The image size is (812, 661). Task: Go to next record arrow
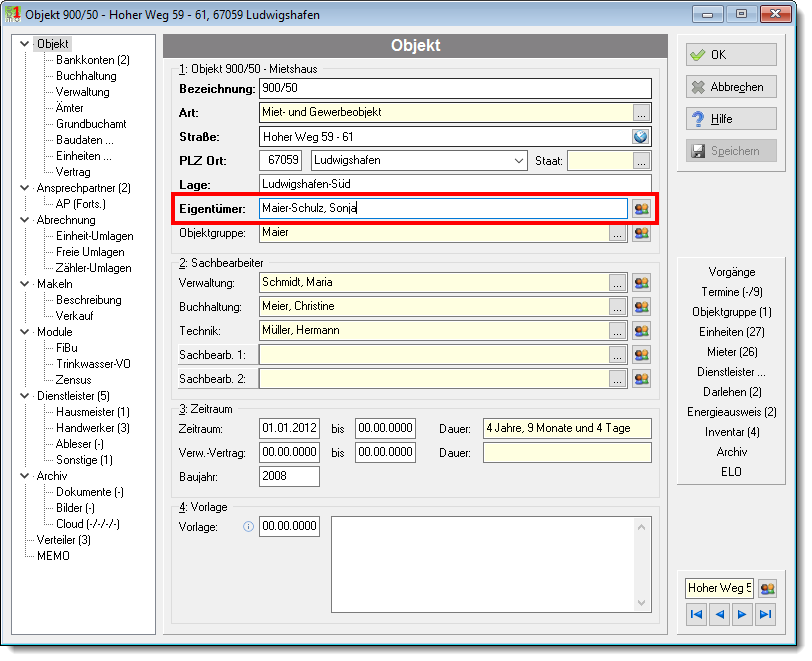coord(742,614)
